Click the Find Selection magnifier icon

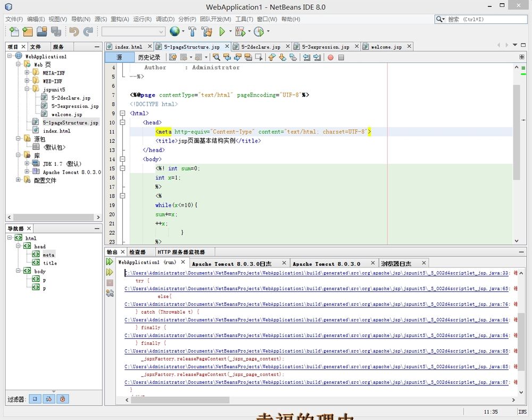tap(216, 57)
